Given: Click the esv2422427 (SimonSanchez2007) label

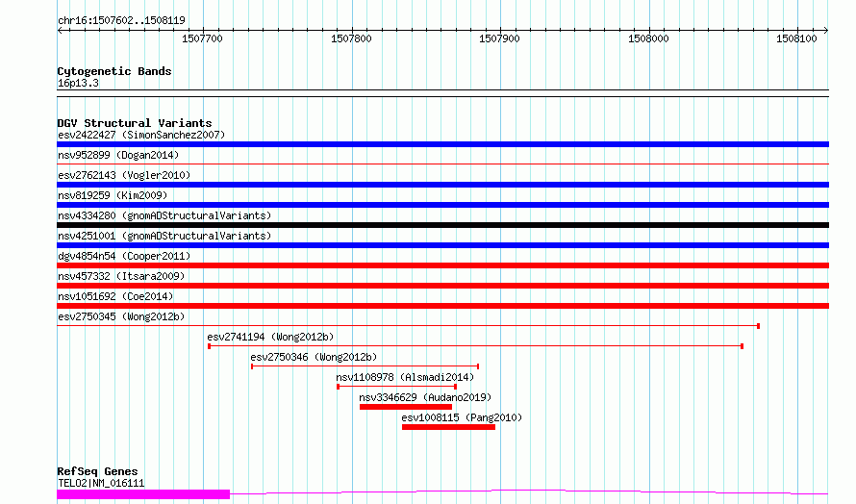Looking at the screenshot, I should [141, 135].
